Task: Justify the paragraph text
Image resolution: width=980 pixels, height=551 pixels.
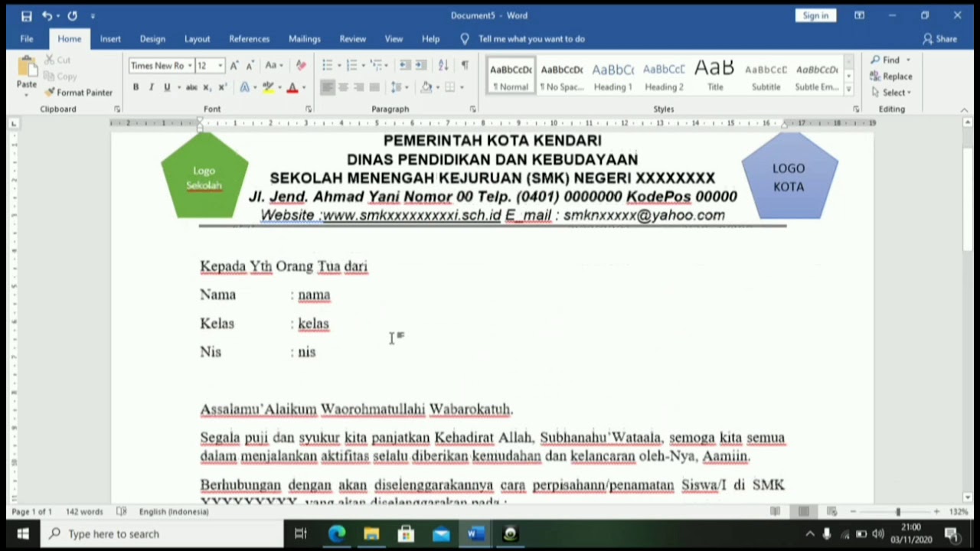Action: tap(374, 87)
